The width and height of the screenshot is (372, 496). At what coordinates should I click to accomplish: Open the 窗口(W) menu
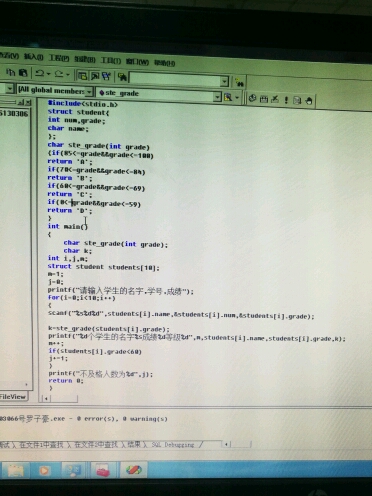[x=137, y=62]
